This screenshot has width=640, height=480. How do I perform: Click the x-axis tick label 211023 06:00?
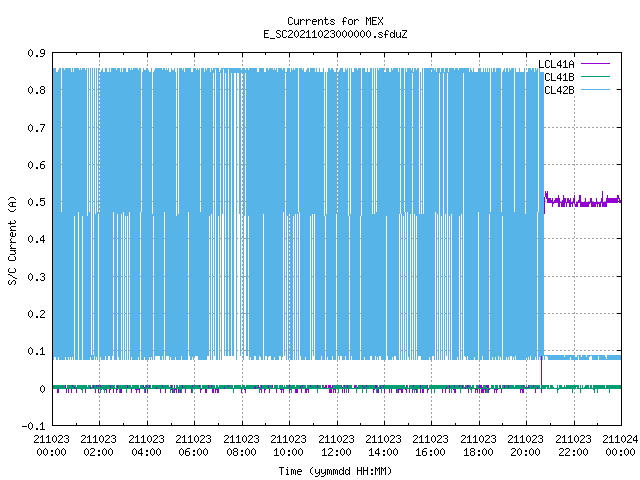[193, 446]
